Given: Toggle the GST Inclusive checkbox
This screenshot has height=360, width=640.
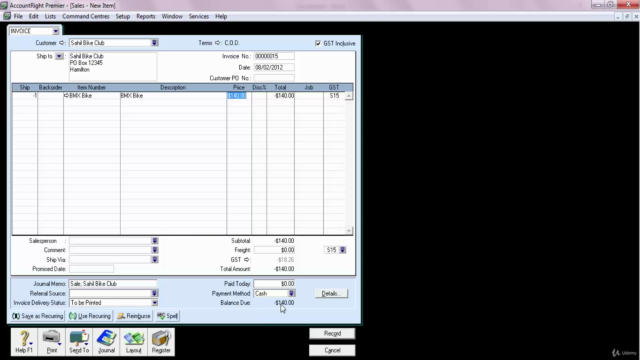Looking at the screenshot, I should coord(318,43).
